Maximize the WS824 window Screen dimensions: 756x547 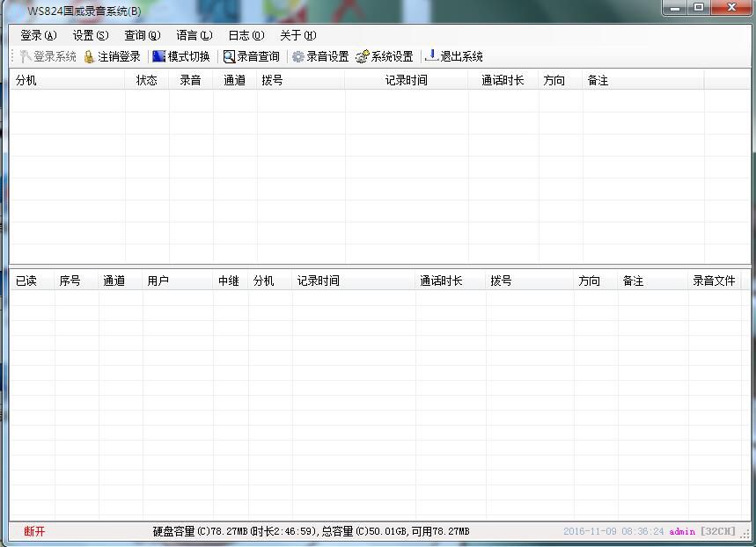(x=699, y=7)
